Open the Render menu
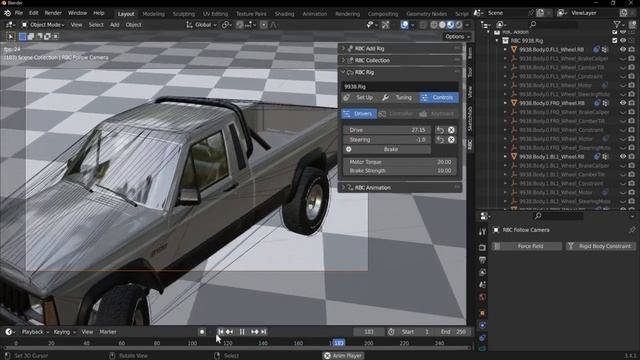The height and width of the screenshot is (360, 640). (x=53, y=13)
